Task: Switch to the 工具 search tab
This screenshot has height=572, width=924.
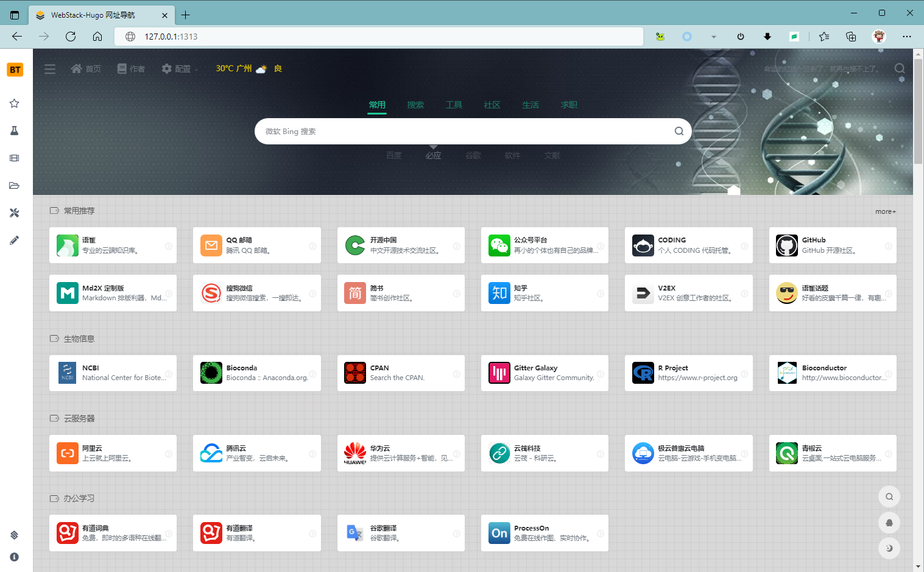Action: [x=454, y=105]
